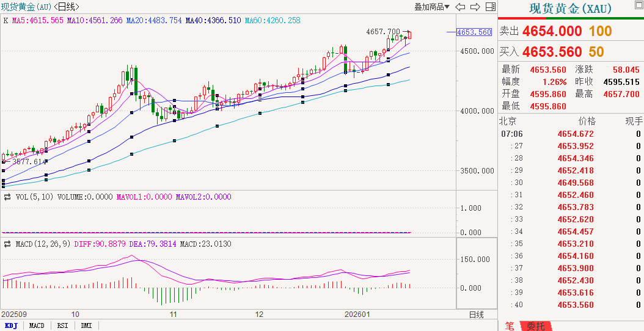Viewport: 644px width, 331px height.
Task: Select the 委托 orders tab
Action: click(536, 326)
